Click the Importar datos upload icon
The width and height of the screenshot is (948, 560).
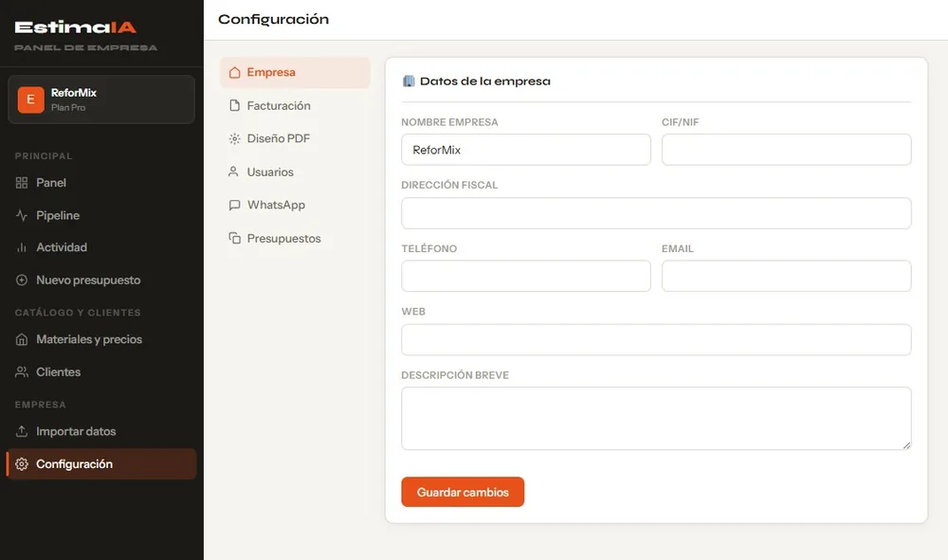(22, 431)
